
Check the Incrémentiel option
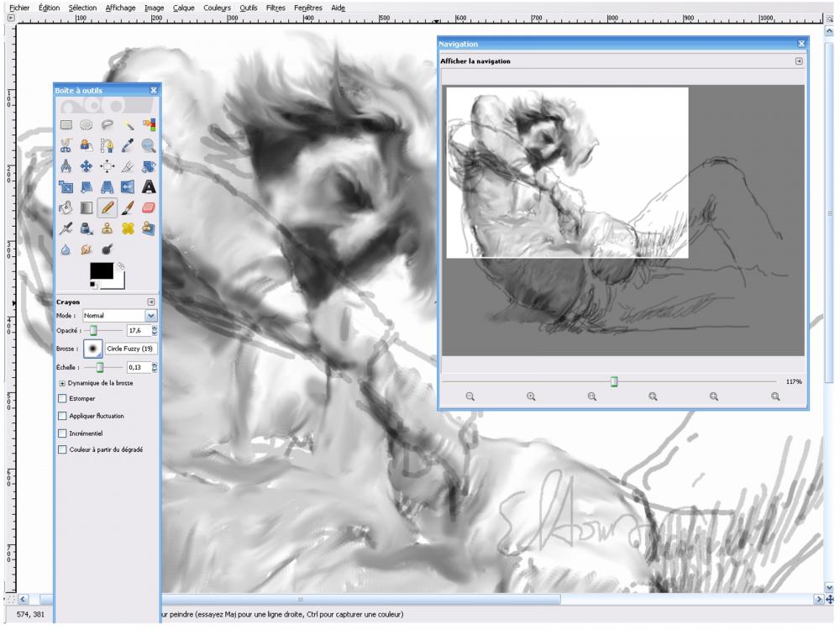[62, 433]
